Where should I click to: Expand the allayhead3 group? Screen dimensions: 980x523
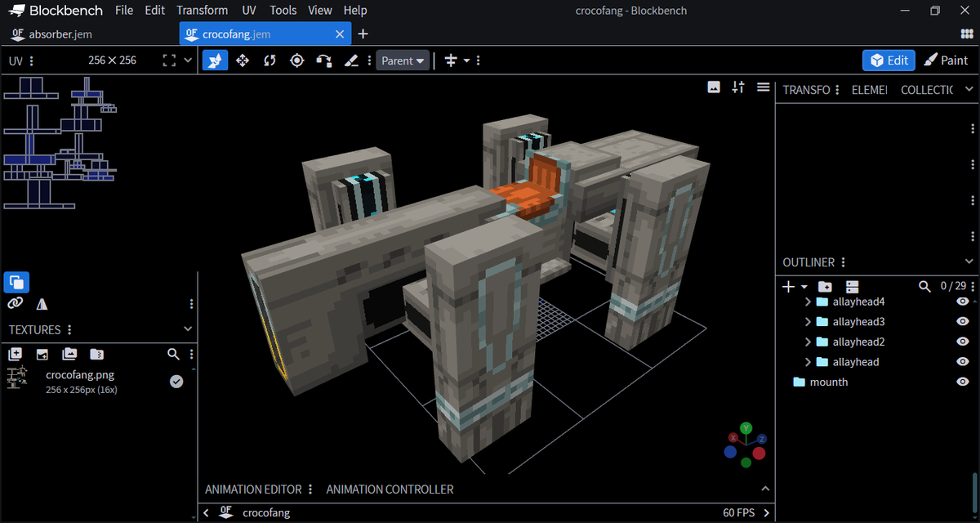[x=808, y=322]
